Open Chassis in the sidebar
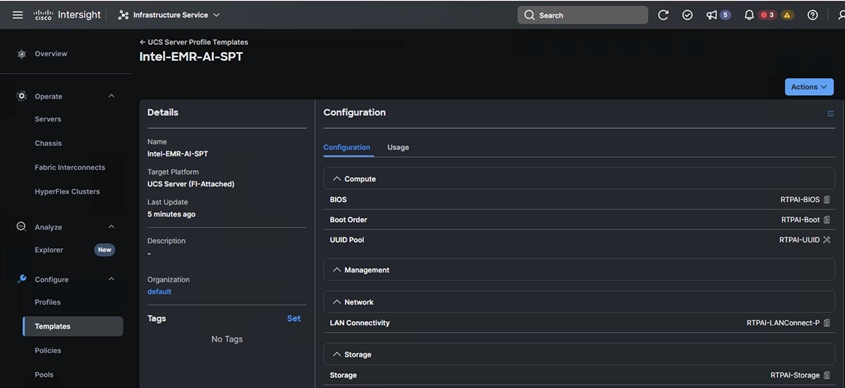Screen dimensions: 845x388 [48, 143]
